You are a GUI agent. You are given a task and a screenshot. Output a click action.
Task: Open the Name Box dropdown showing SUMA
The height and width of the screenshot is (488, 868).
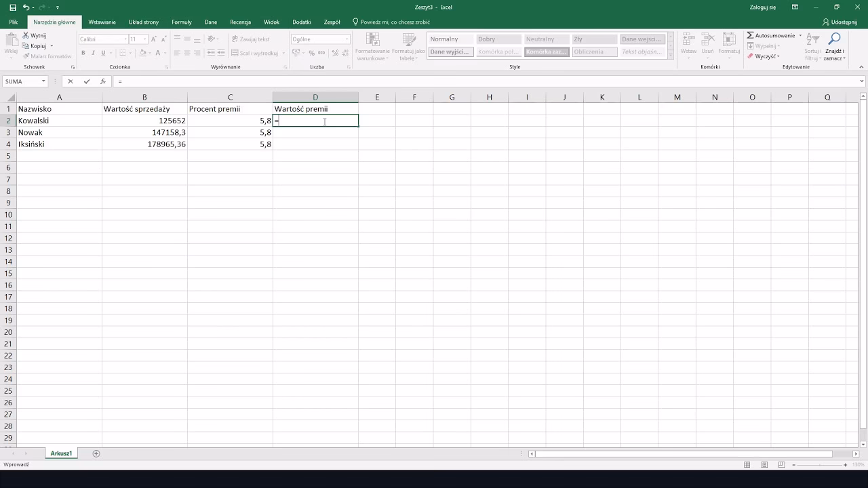point(43,81)
